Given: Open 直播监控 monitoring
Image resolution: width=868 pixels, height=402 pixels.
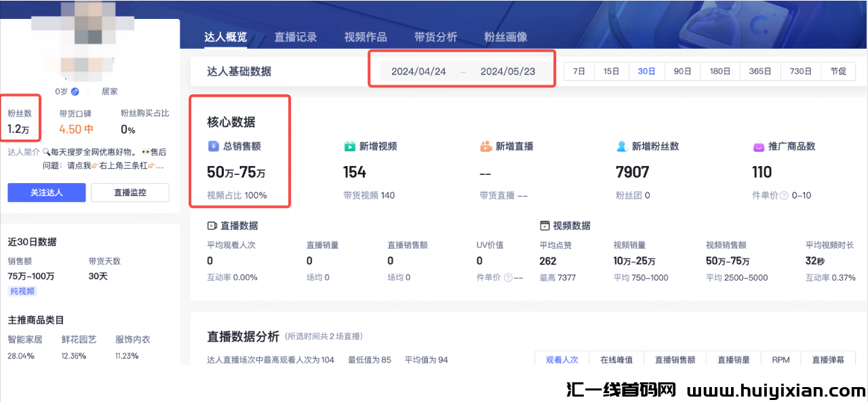Looking at the screenshot, I should click(x=130, y=193).
